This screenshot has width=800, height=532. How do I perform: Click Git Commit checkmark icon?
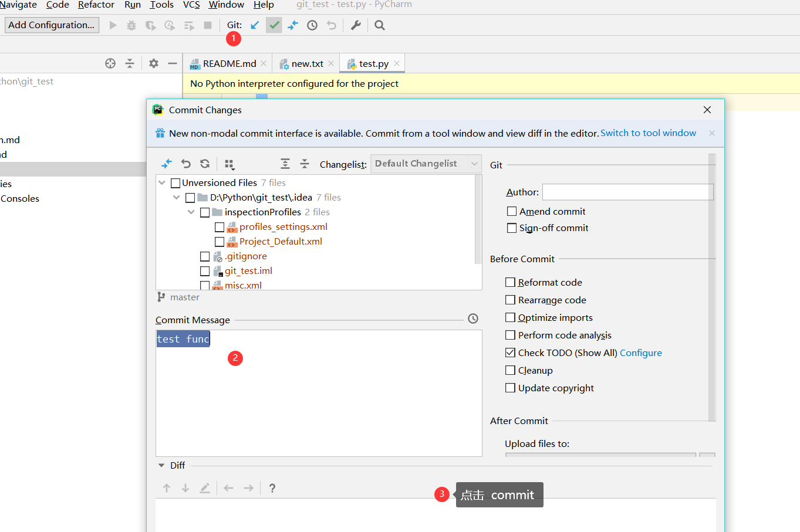tap(274, 25)
